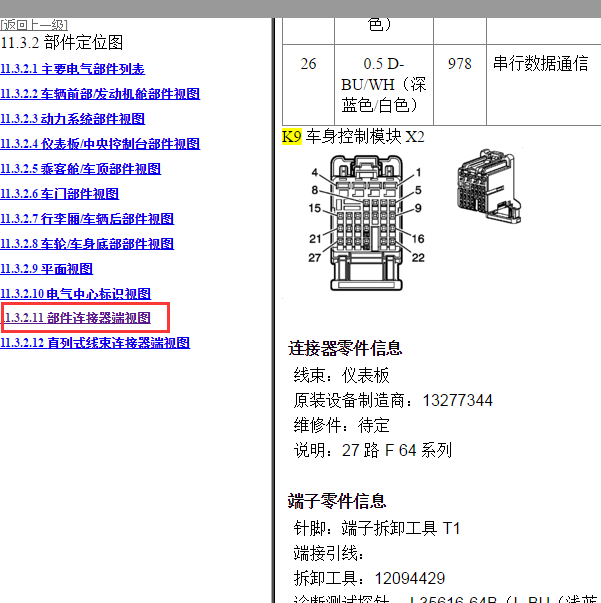601x603 pixels.
Task: Click the 说明：27 路 F 64 系列 line
Action: 373,450
